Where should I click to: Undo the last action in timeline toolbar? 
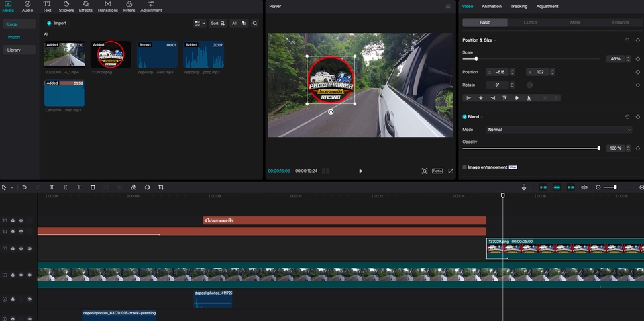[x=25, y=187]
